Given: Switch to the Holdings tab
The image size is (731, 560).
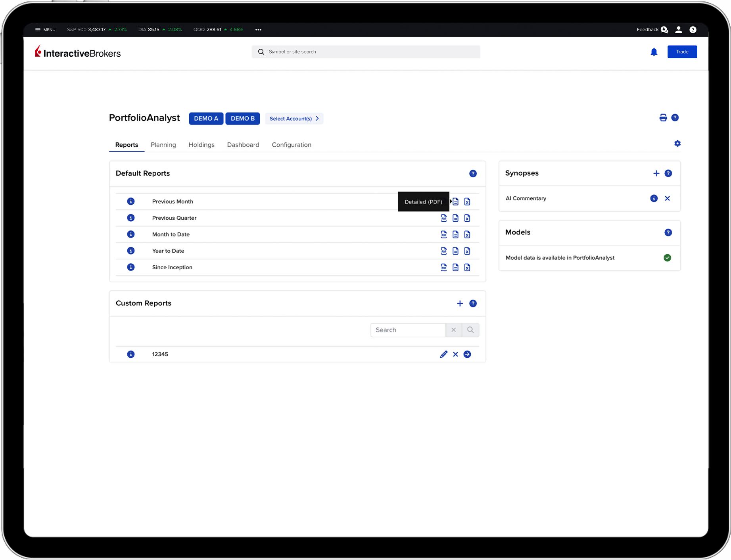Looking at the screenshot, I should tap(201, 145).
